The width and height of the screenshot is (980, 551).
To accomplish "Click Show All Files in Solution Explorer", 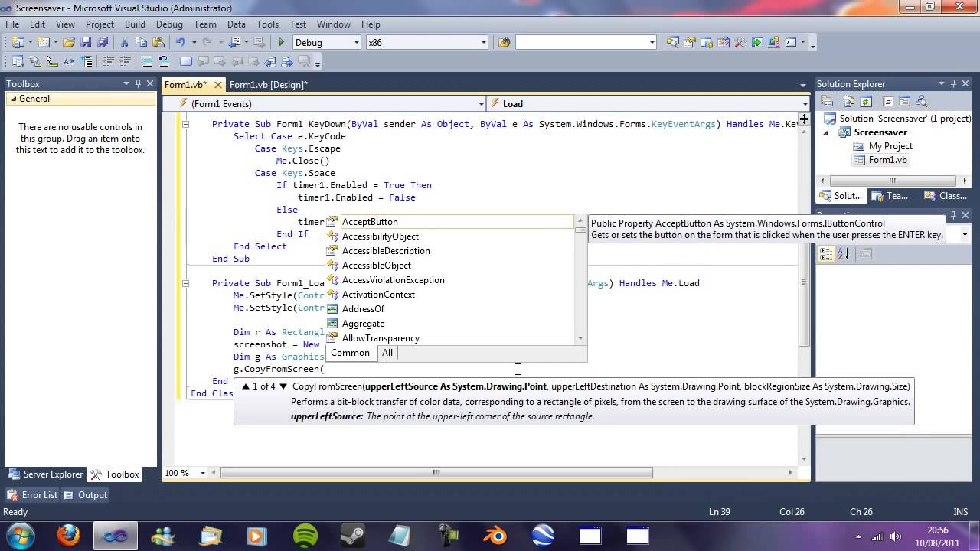I will (849, 101).
